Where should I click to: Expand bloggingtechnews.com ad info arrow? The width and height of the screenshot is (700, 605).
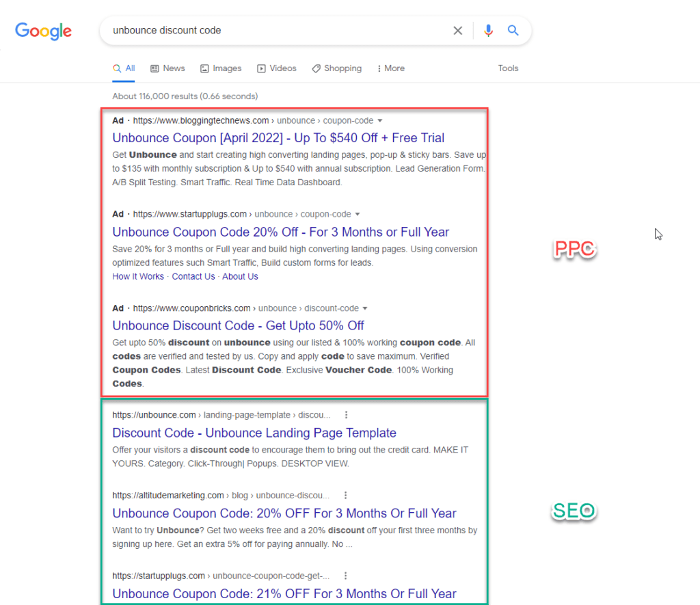click(380, 120)
